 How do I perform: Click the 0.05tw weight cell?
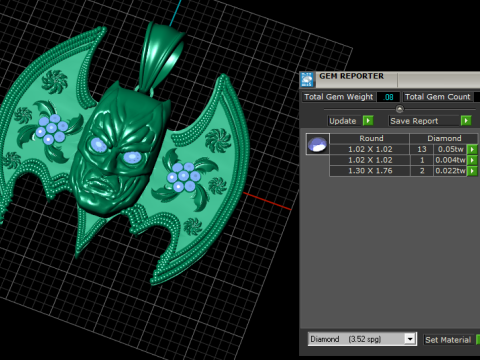[450, 149]
